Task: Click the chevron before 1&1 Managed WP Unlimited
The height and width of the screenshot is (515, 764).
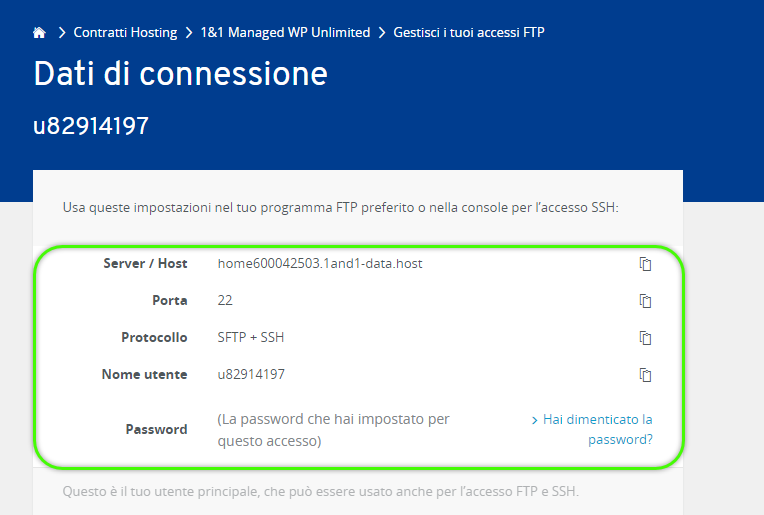Action: click(189, 33)
